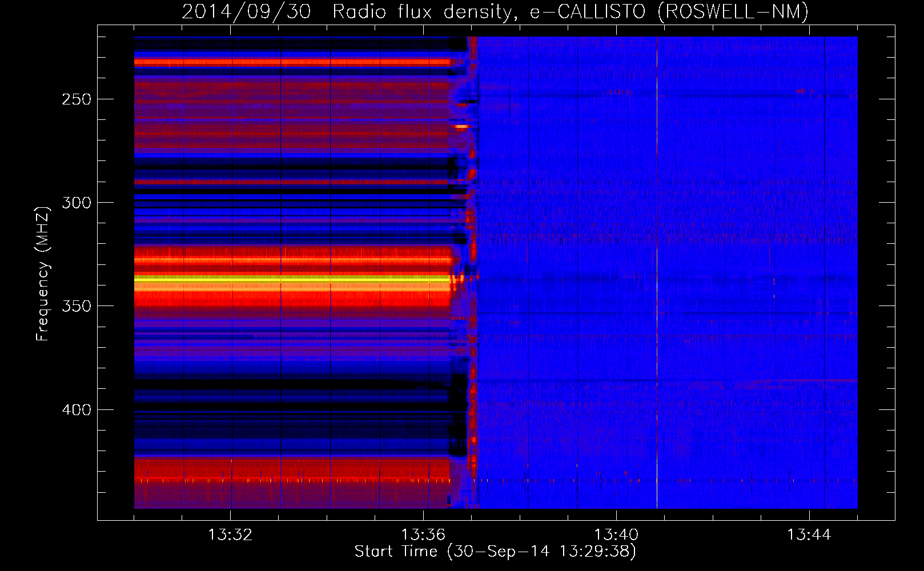Click the 'Start Time (30-Sep-14 13:29:38)' label
The image size is (924, 571).
495,552
